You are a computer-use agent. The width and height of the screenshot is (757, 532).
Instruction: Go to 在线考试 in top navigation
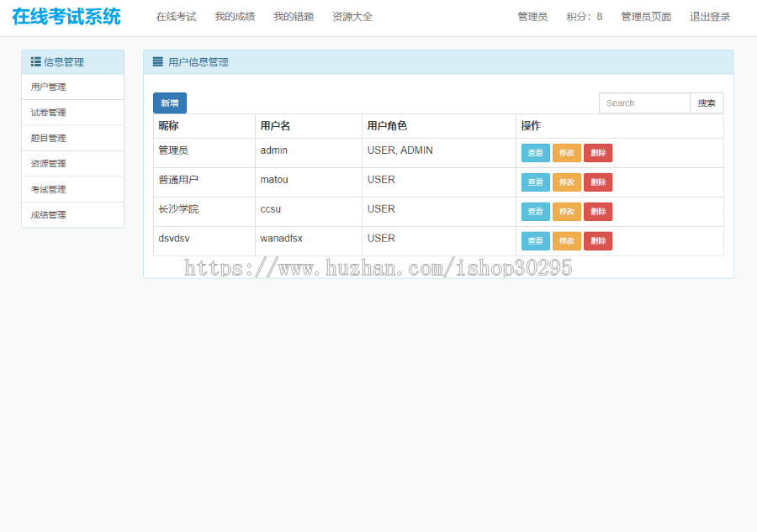point(177,17)
